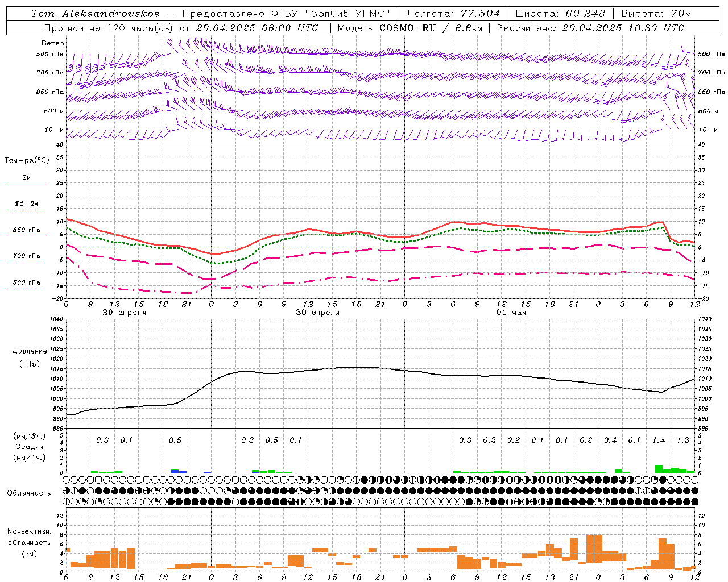Click the 'Рассчитано: 29.04.2025 10:39 UTC' timestamp
The width and height of the screenshot is (728, 582).
(590, 28)
